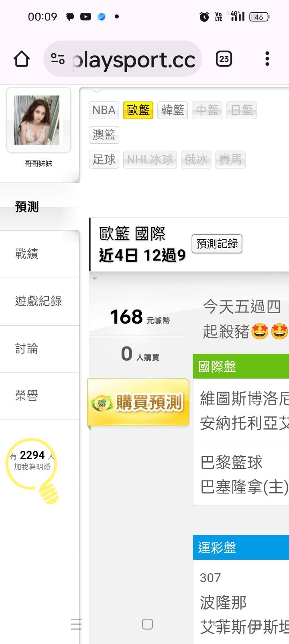Open the 戰績 sidebar tab

click(39, 254)
